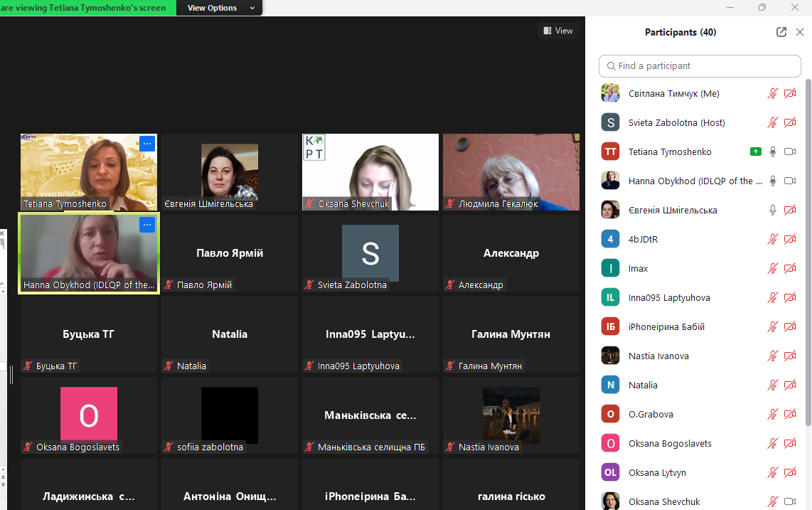812x510 pixels.
Task: Click the muted mic icon for Oksana Shevchuk in list
Action: click(773, 501)
